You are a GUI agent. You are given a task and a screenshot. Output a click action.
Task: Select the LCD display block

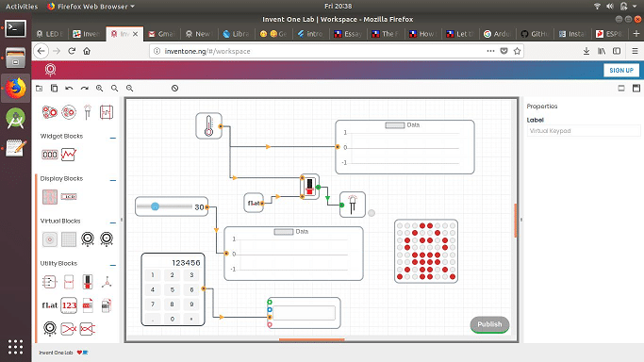69,197
